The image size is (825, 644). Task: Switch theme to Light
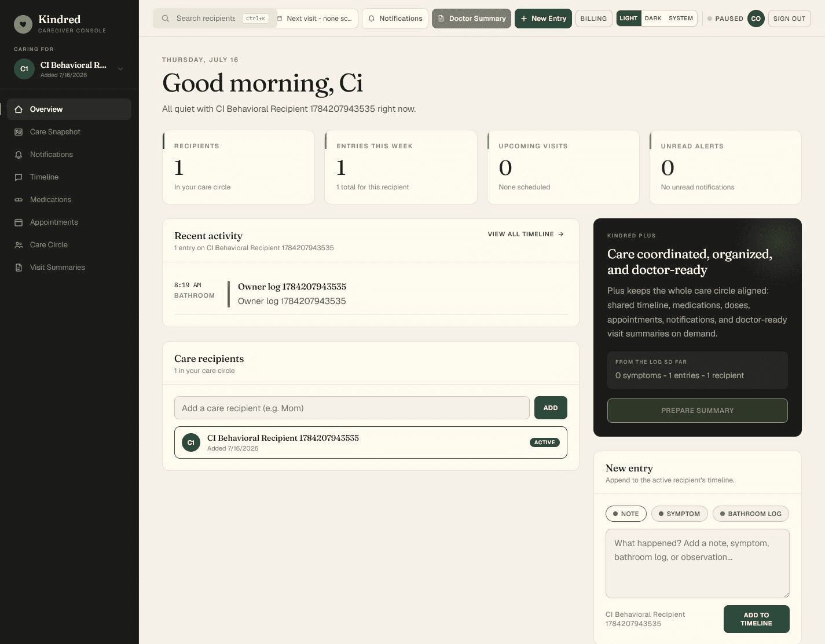click(x=628, y=19)
